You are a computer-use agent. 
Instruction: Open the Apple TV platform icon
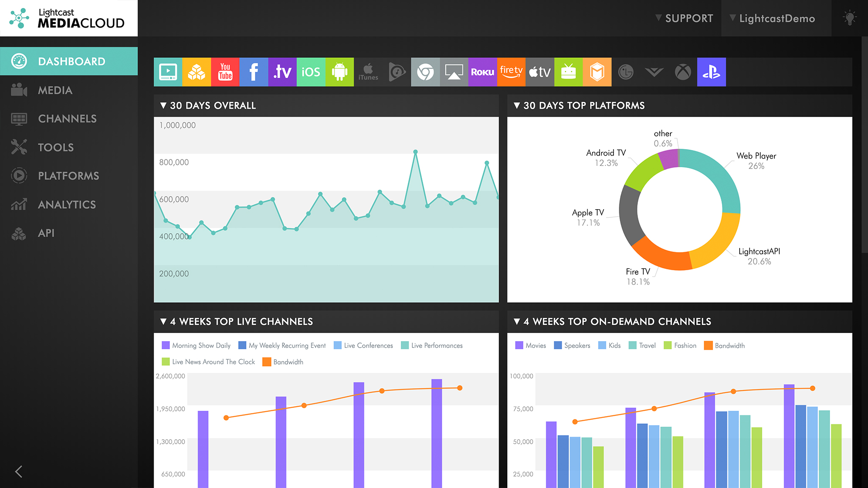(540, 72)
